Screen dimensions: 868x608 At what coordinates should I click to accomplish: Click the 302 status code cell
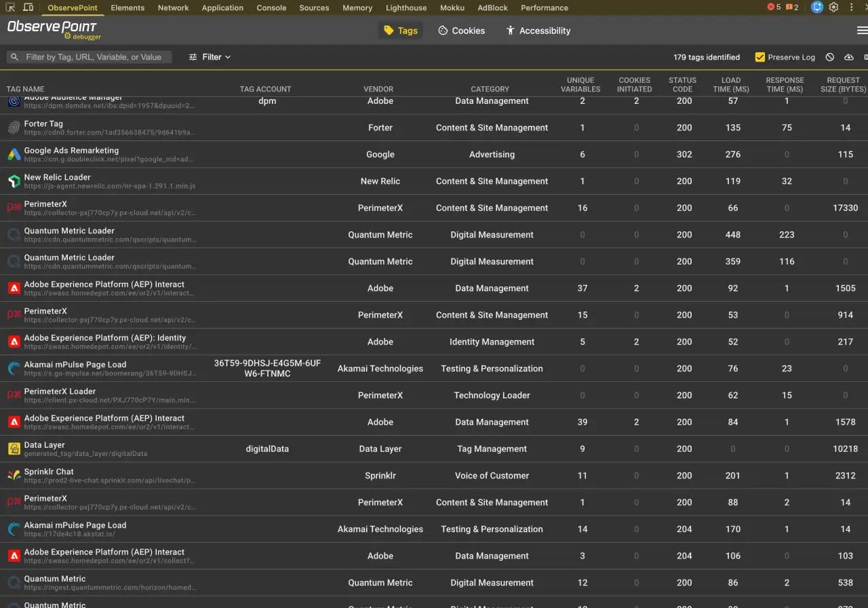pyautogui.click(x=684, y=154)
